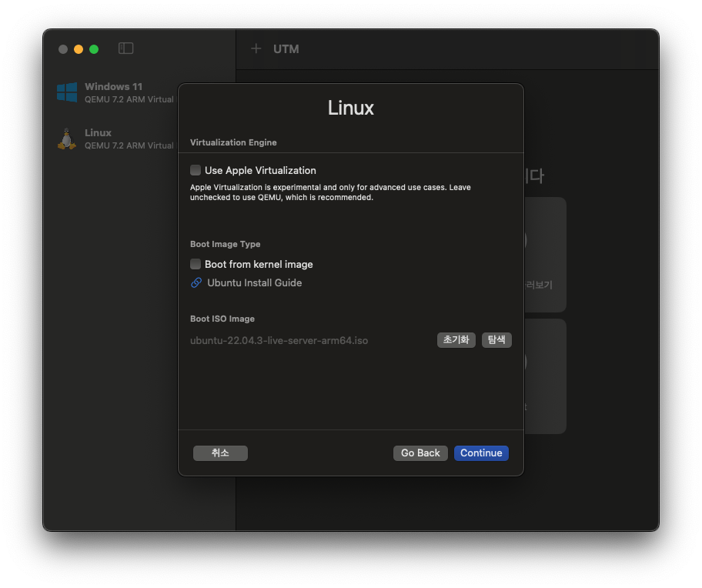The width and height of the screenshot is (702, 588).
Task: Select the Windows 11 VM in sidebar
Action: point(115,92)
